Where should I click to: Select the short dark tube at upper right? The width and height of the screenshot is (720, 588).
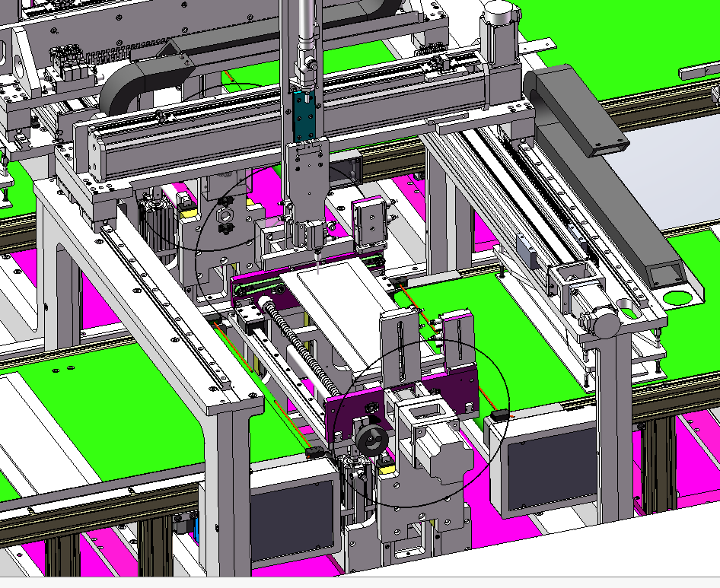pyautogui.click(x=699, y=73)
